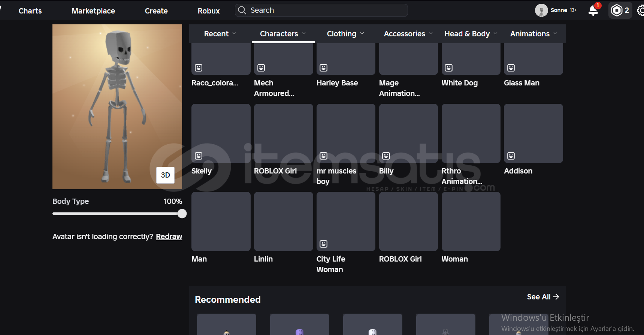Open the Accessories dropdown
The width and height of the screenshot is (644, 335).
click(x=408, y=34)
